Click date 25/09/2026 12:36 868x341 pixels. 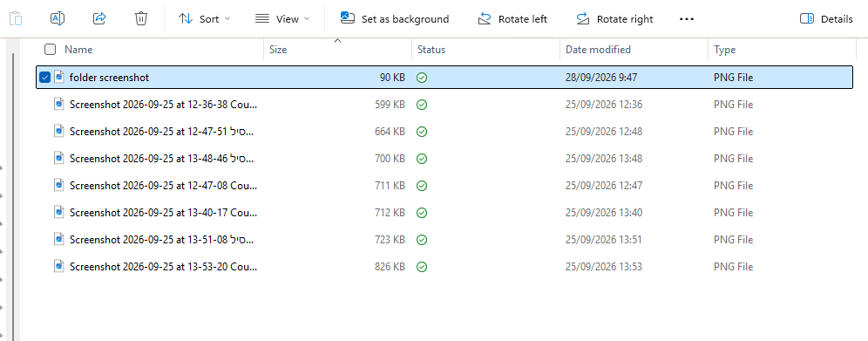pos(604,105)
